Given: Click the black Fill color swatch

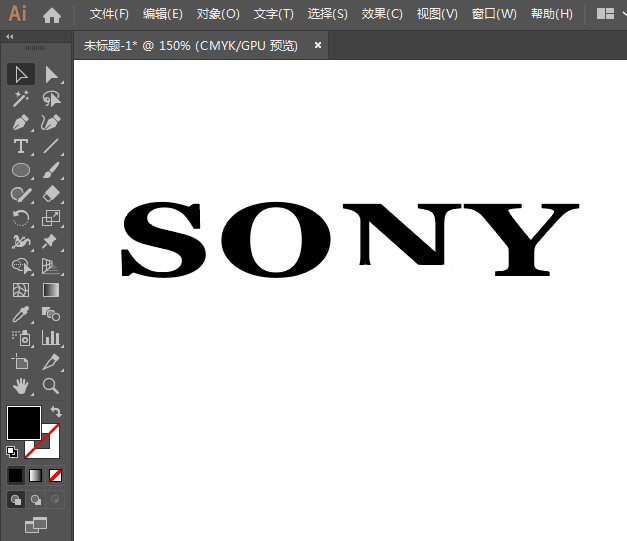Looking at the screenshot, I should pyautogui.click(x=23, y=422).
